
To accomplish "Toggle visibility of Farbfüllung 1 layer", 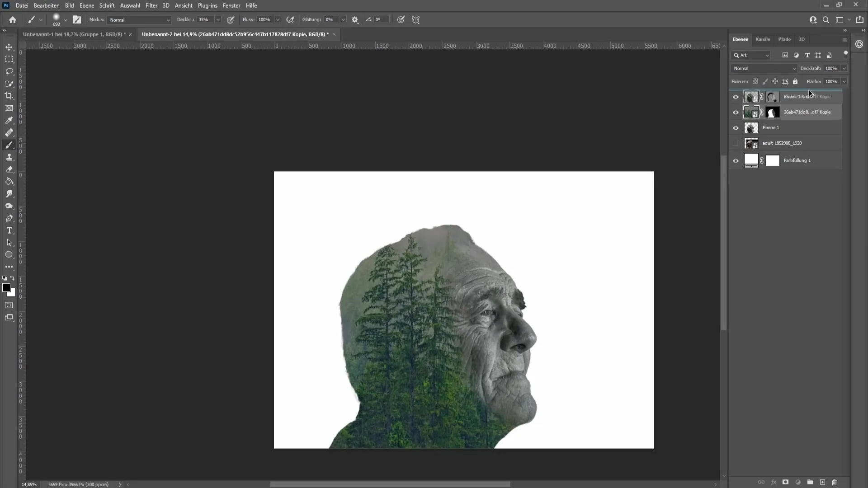I will click(x=736, y=160).
